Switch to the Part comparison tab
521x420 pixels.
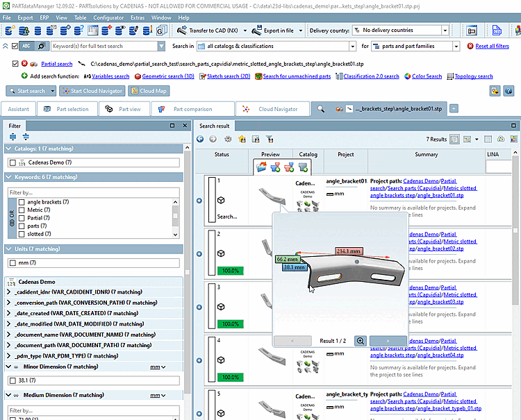192,109
